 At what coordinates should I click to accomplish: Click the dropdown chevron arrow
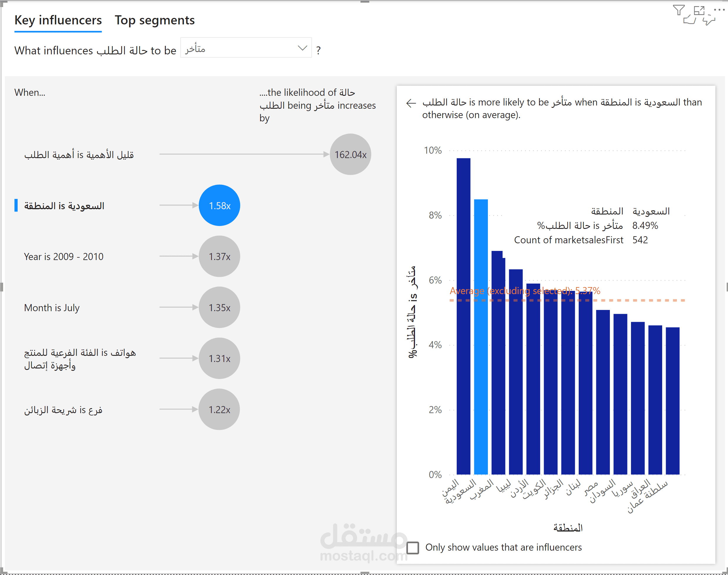click(x=302, y=48)
